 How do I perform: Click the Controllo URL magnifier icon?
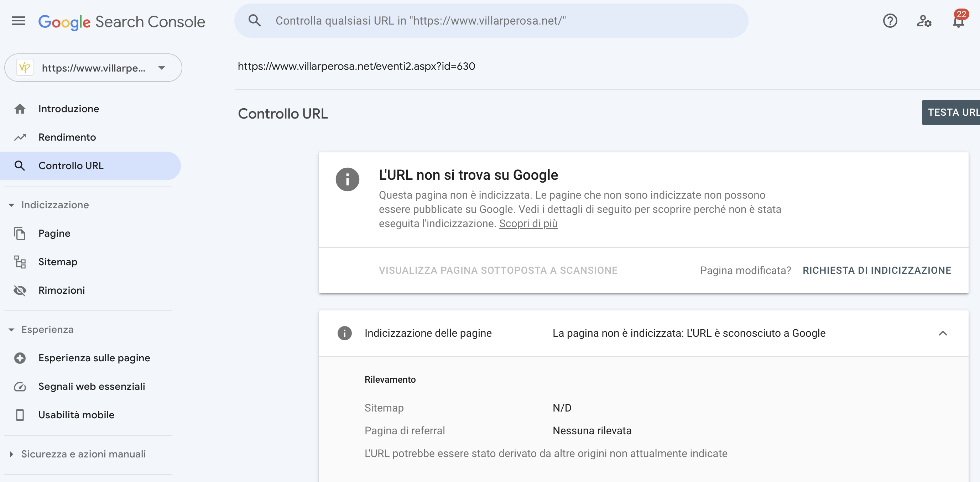pyautogui.click(x=20, y=166)
